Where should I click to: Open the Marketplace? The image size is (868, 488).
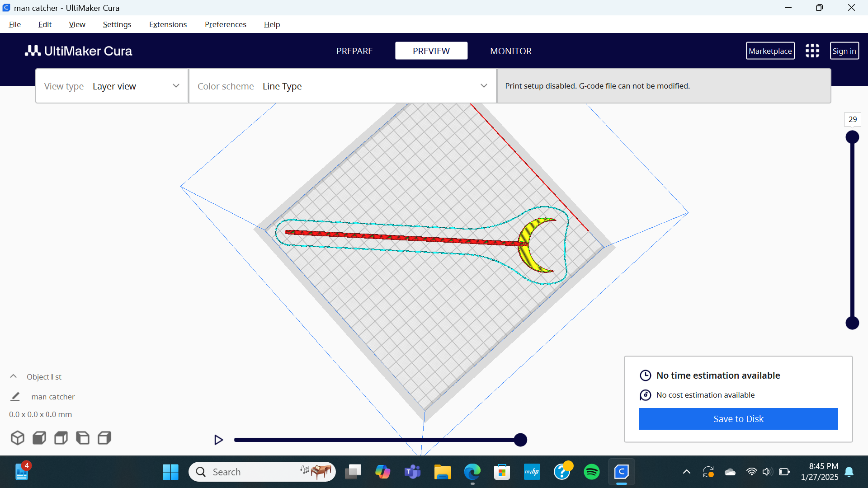(x=770, y=51)
